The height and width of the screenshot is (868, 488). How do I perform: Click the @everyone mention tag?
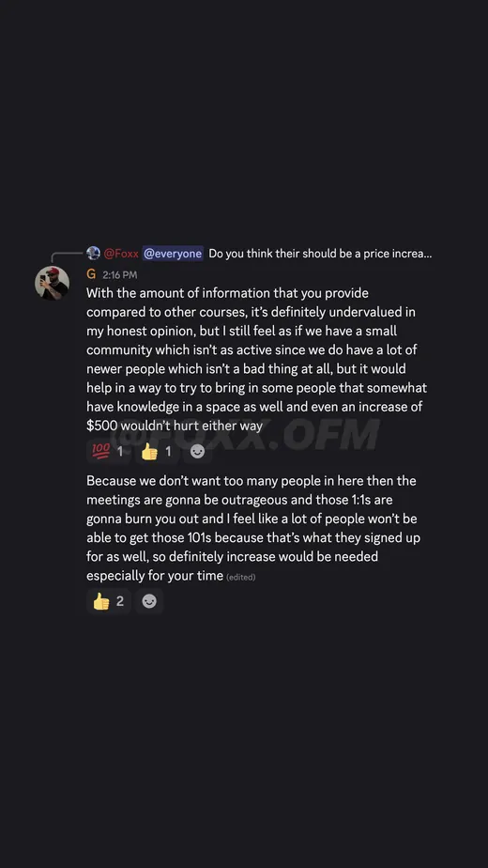pos(173,254)
